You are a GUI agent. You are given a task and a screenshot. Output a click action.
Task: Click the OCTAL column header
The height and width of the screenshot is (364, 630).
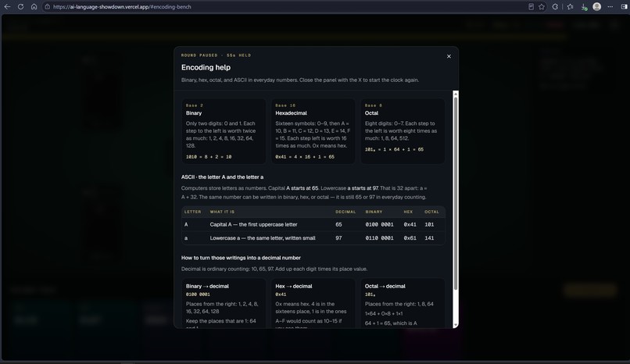(x=431, y=212)
